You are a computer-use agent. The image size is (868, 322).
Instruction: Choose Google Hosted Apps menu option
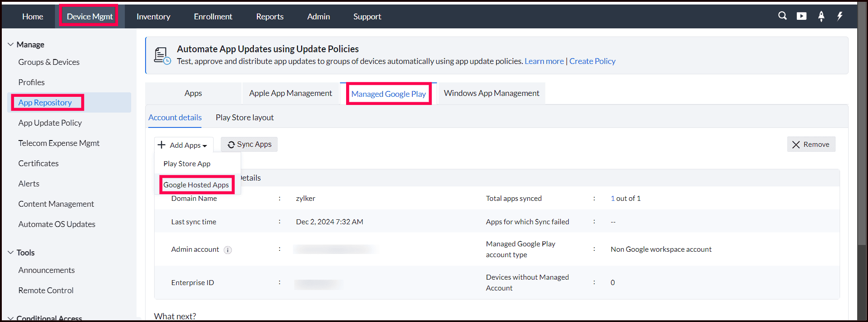tap(196, 185)
